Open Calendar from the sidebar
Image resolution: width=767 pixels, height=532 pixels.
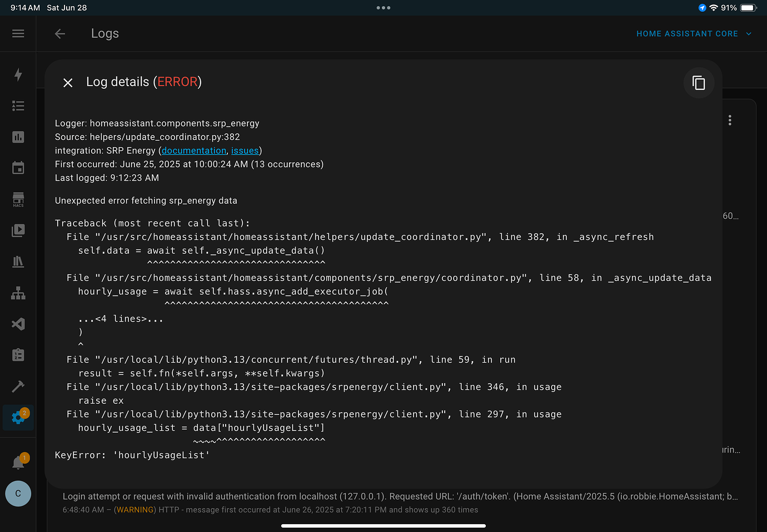pyautogui.click(x=18, y=168)
